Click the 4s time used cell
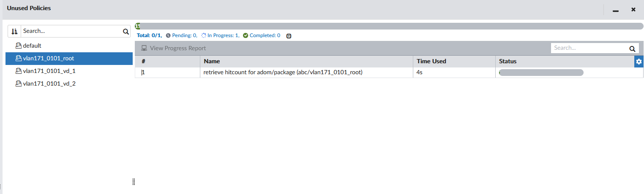The height and width of the screenshot is (194, 644). coord(454,73)
